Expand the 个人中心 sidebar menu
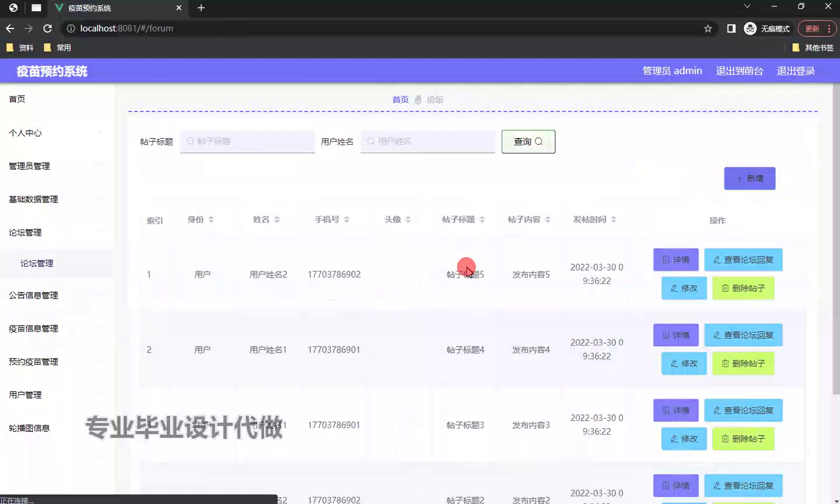Viewport: 840px width, 504px height. [x=57, y=132]
